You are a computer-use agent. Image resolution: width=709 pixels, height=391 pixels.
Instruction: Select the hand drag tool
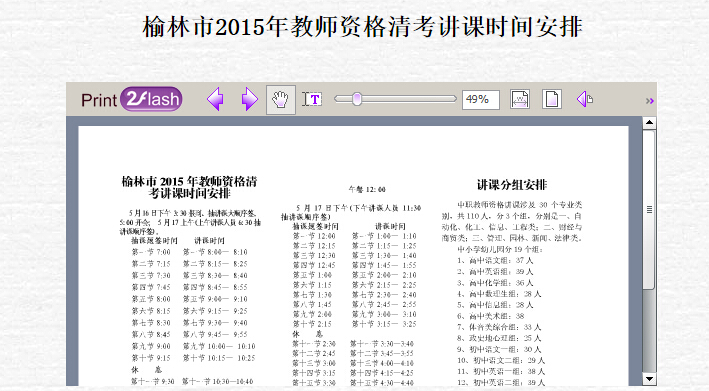[281, 99]
